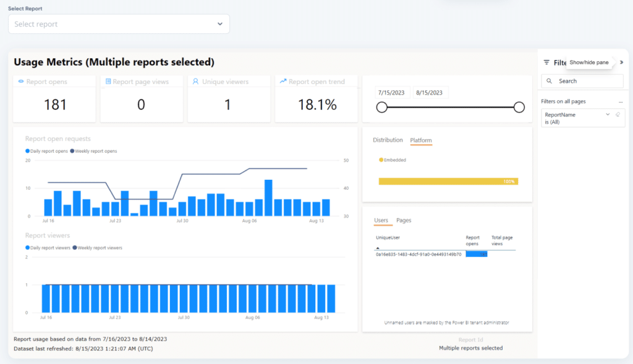This screenshot has height=364, width=633.
Task: Click the ellipsis next to Filters on all pages
Action: (x=622, y=101)
